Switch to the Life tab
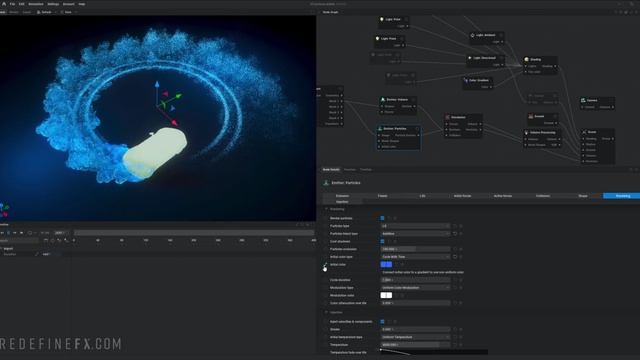Image resolution: width=640 pixels, height=360 pixels. [422, 196]
